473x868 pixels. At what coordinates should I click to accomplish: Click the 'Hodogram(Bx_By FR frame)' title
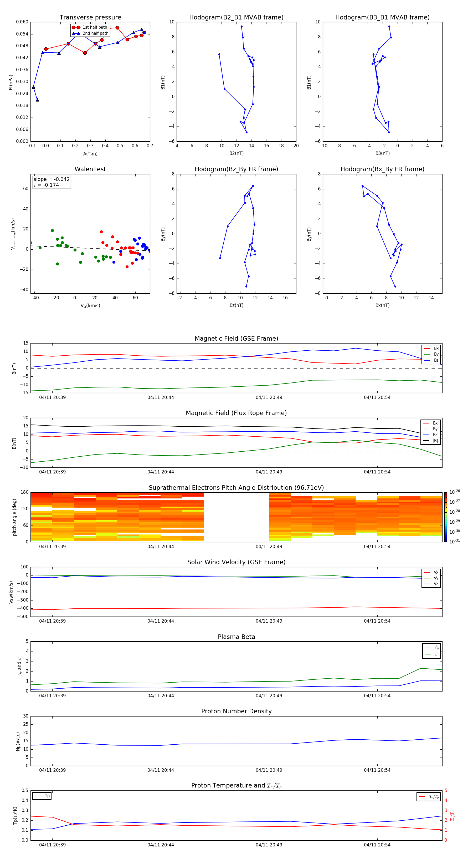click(382, 169)
